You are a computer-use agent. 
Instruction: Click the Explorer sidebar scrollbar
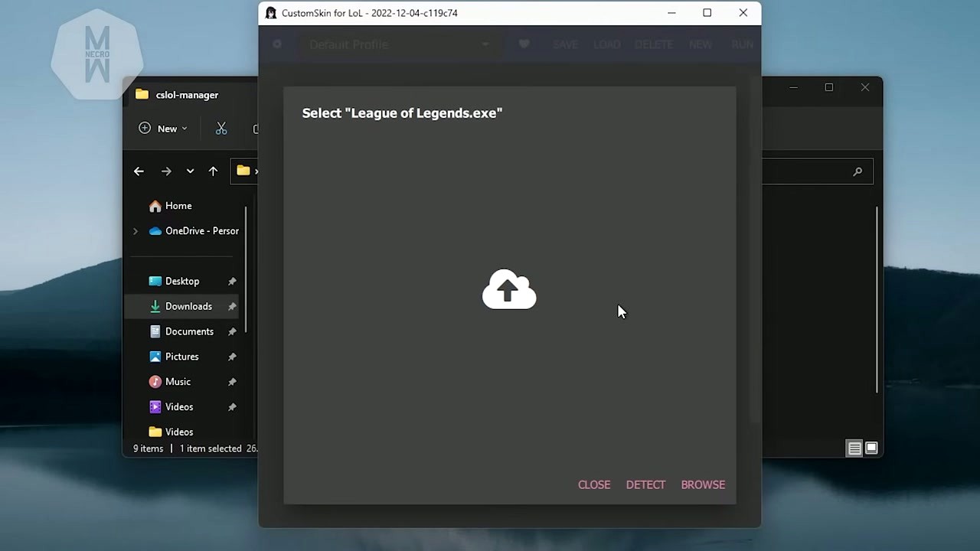click(246, 269)
